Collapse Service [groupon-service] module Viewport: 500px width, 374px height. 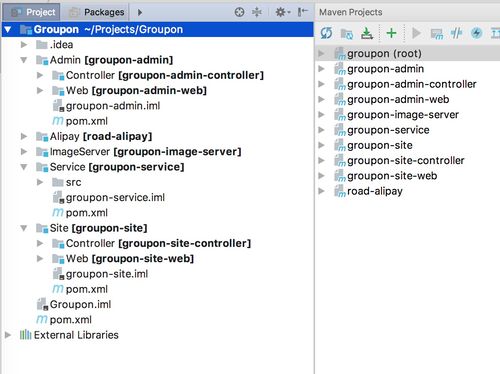point(24,167)
